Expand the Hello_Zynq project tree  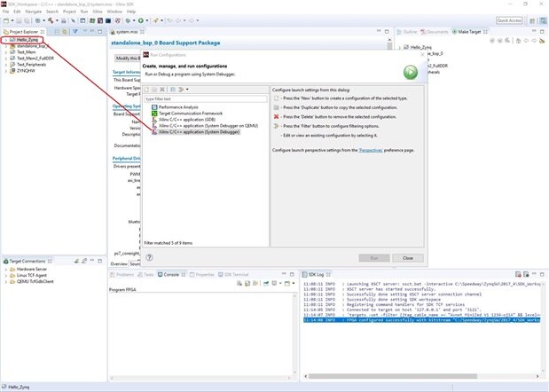coord(6,40)
